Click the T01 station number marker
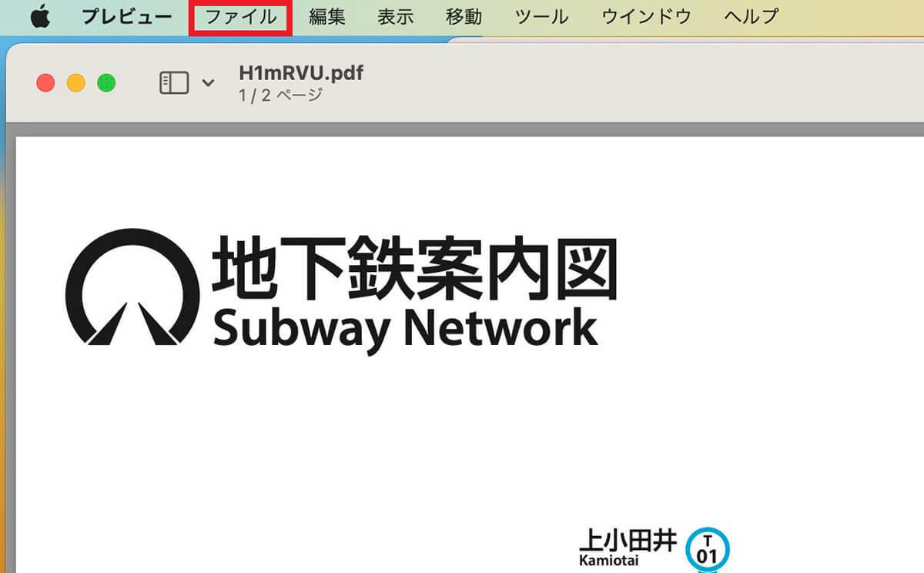Viewport: 924px width, 573px height. tap(707, 550)
